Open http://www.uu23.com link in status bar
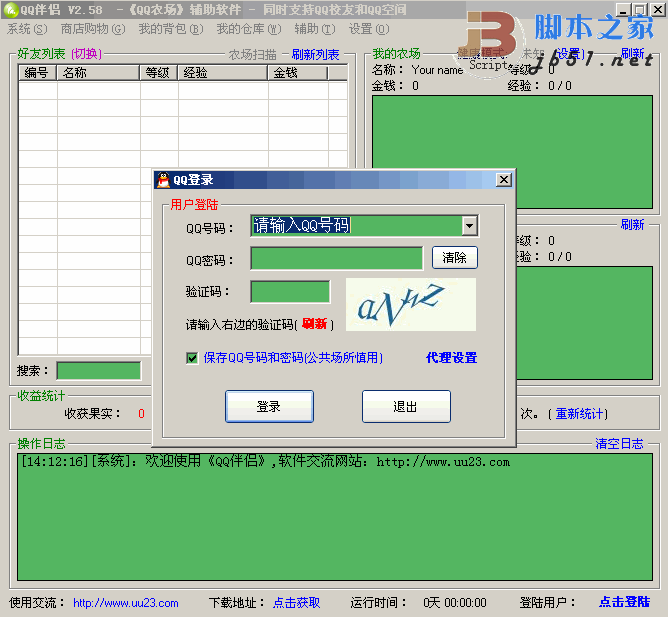Screen dimensions: 668x617 pyautogui.click(x=126, y=603)
